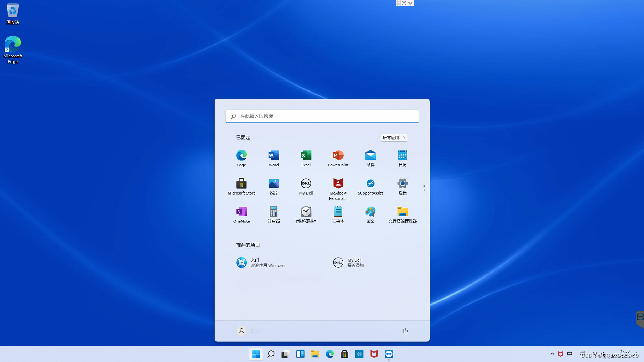
Task: Open Widgets panel from taskbar
Action: 300,354
